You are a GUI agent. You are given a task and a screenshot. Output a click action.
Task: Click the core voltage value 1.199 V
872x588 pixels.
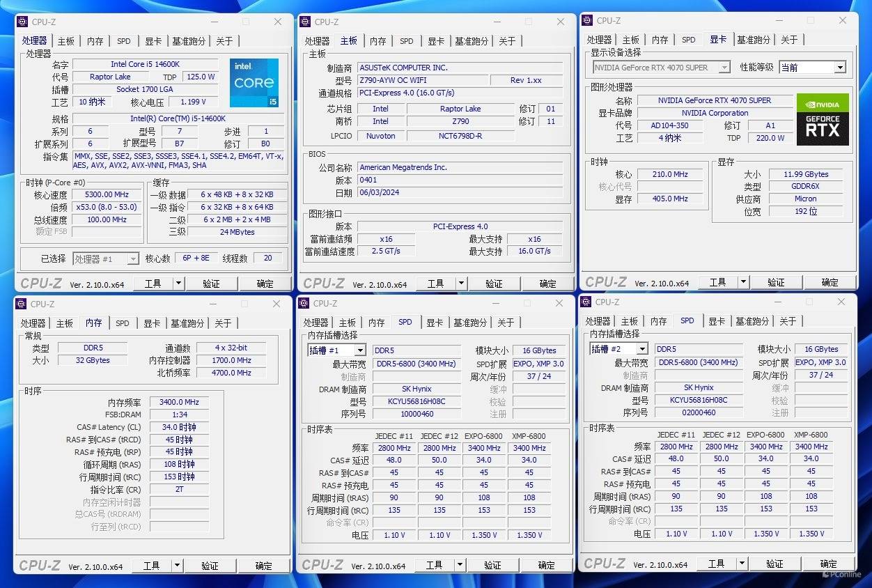[x=193, y=102]
